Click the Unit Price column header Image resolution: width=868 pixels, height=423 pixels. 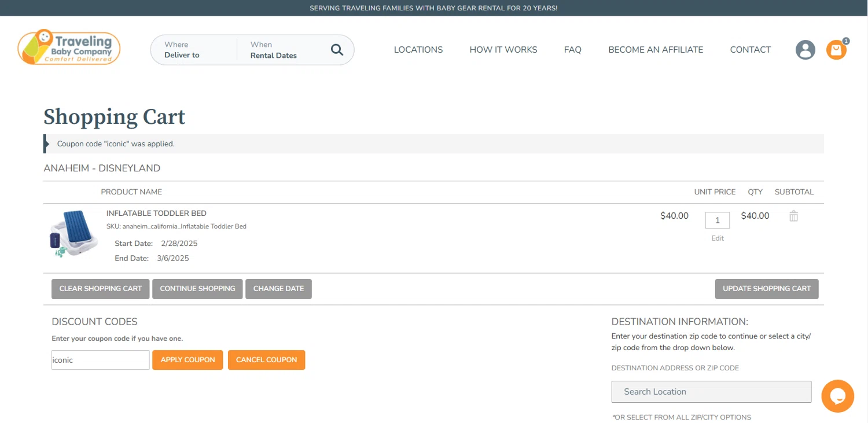(x=715, y=192)
